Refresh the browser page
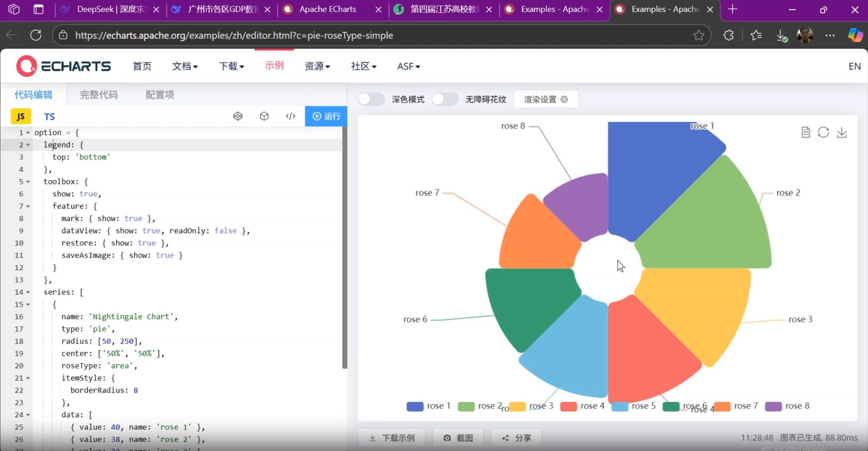868x451 pixels. point(36,35)
